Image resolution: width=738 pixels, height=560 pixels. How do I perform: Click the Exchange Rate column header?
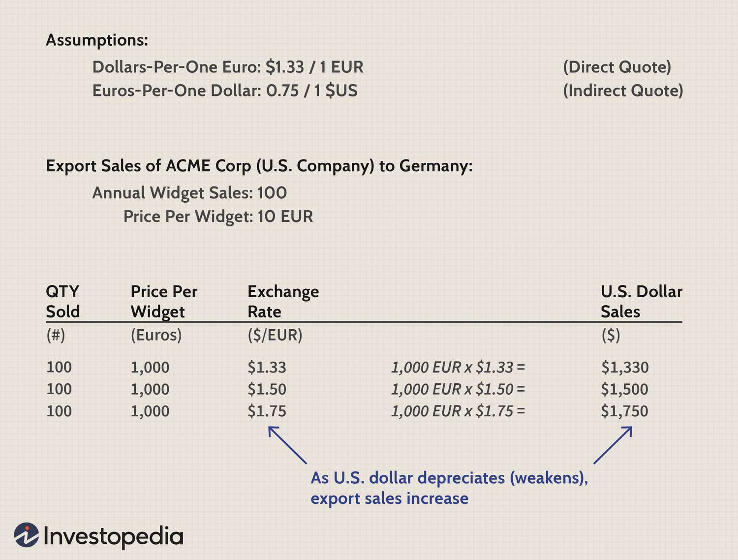pyautogui.click(x=283, y=301)
